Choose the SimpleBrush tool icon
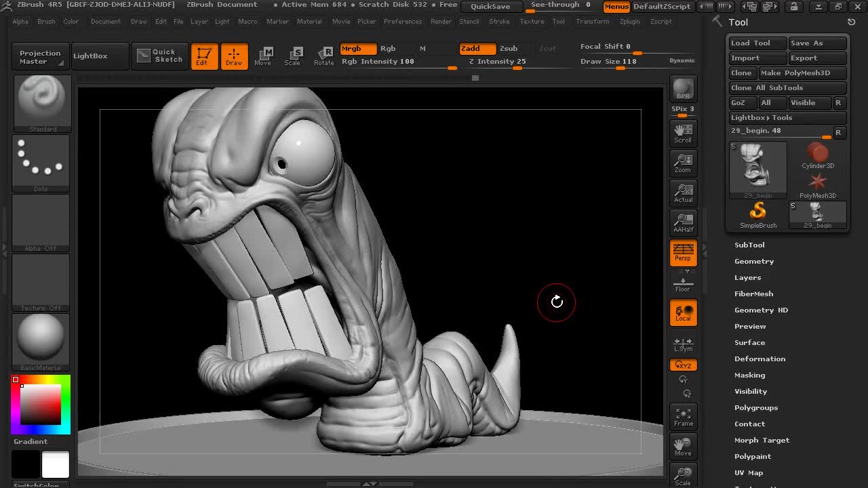This screenshot has height=488, width=868. [x=757, y=214]
